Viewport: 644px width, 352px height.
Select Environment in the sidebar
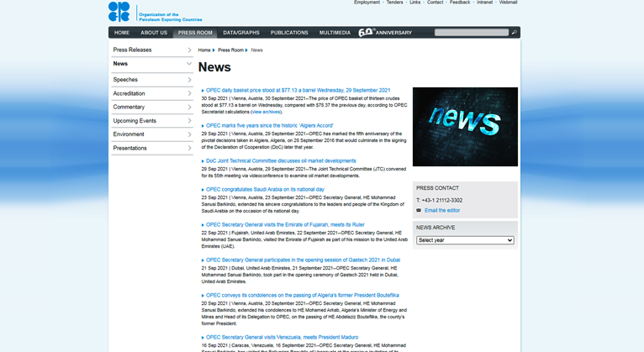pos(129,134)
